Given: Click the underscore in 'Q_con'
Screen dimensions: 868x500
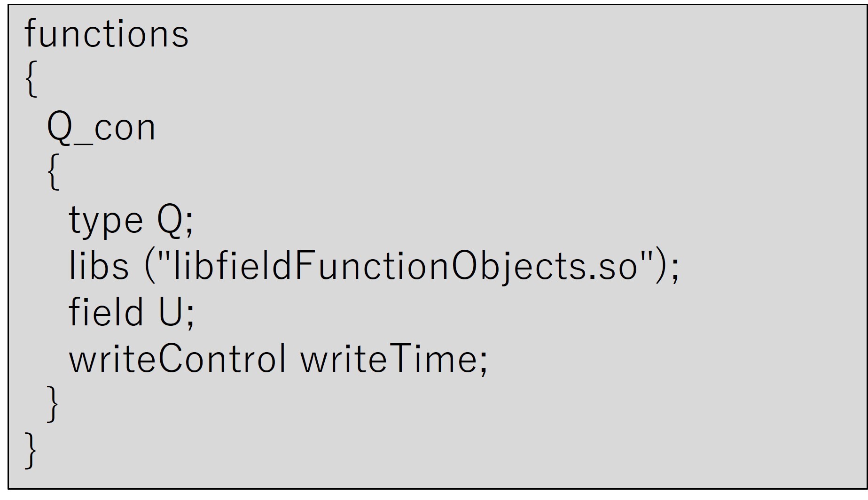Looking at the screenshot, I should 83,143.
